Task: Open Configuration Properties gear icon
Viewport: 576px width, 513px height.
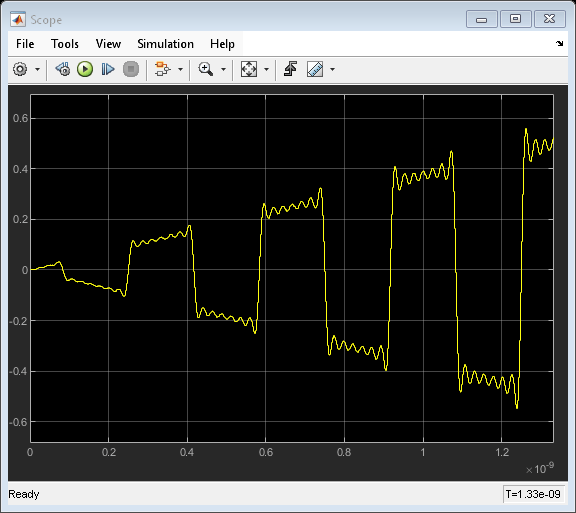Action: (x=20, y=69)
